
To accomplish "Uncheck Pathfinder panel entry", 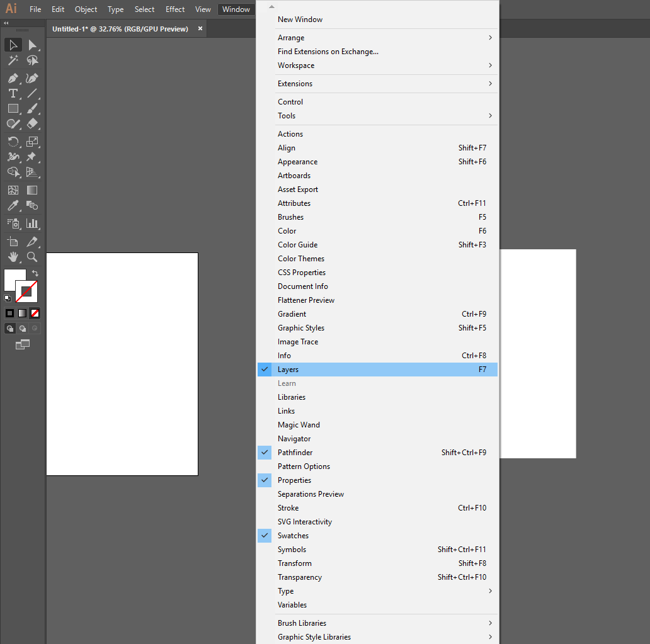I will pyautogui.click(x=377, y=453).
